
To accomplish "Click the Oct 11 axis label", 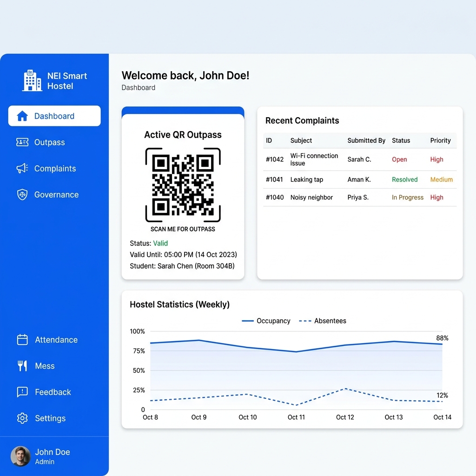I will [x=296, y=417].
